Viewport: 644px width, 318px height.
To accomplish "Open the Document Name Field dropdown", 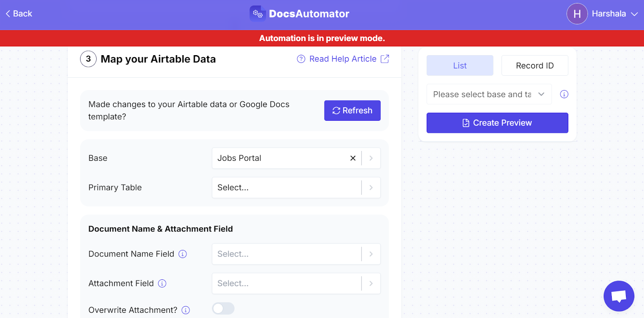I will tap(296, 254).
